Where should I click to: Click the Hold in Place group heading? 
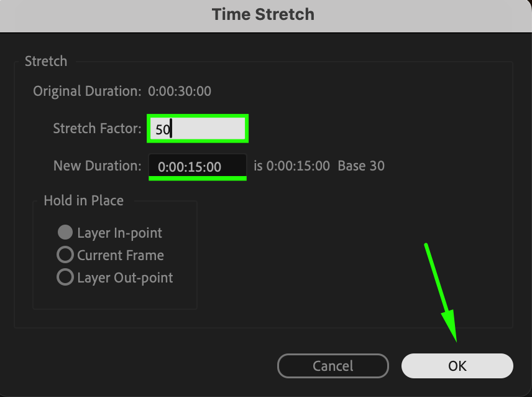(83, 201)
